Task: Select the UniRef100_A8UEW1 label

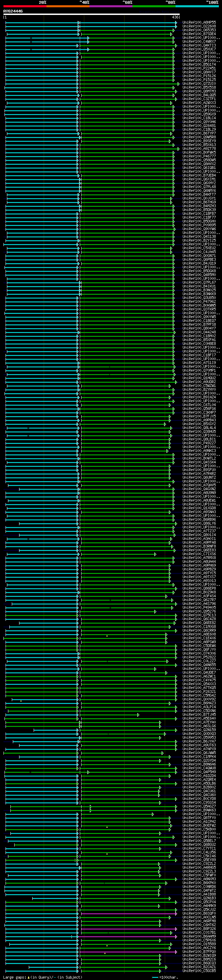Action: (x=199, y=500)
